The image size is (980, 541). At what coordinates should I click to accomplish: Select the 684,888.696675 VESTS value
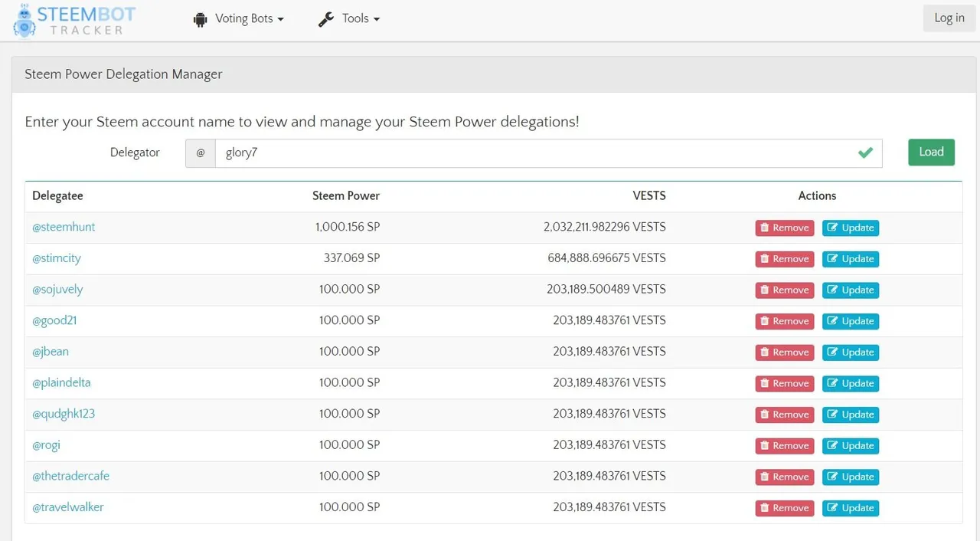point(607,258)
